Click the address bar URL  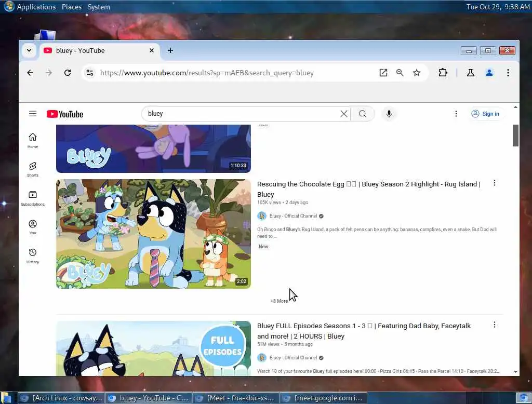207,73
